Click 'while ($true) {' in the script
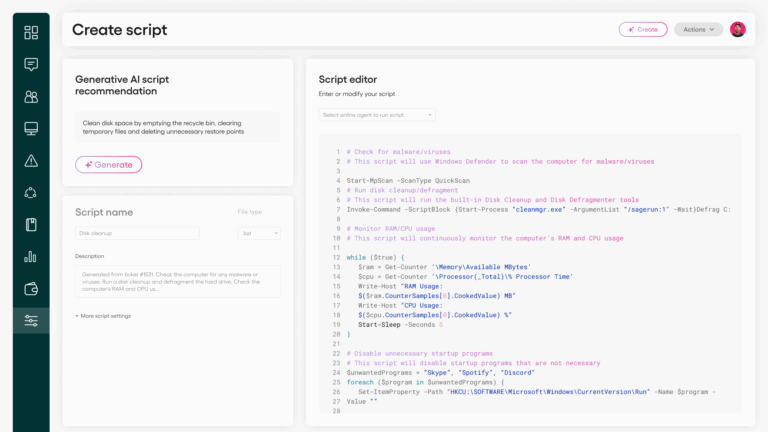Image resolution: width=768 pixels, height=432 pixels. (375, 258)
